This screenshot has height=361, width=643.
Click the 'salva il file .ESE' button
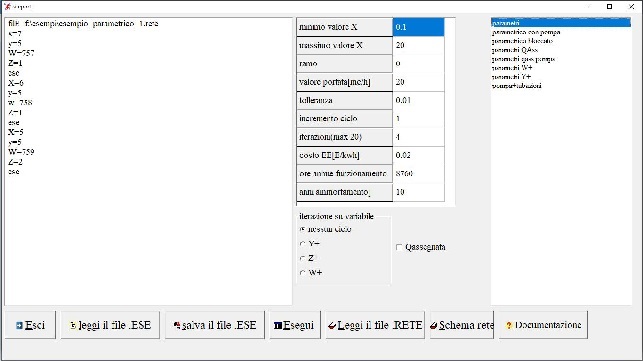click(x=215, y=325)
